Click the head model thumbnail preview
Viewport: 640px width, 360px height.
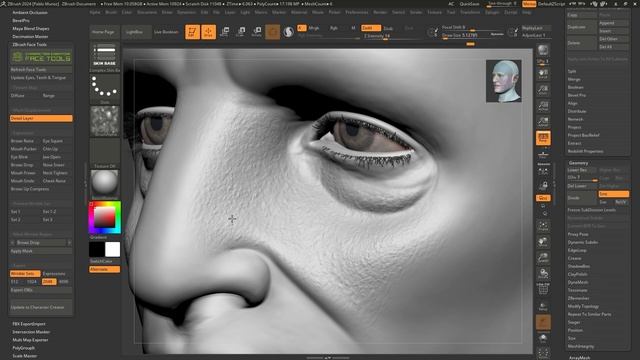coord(504,81)
